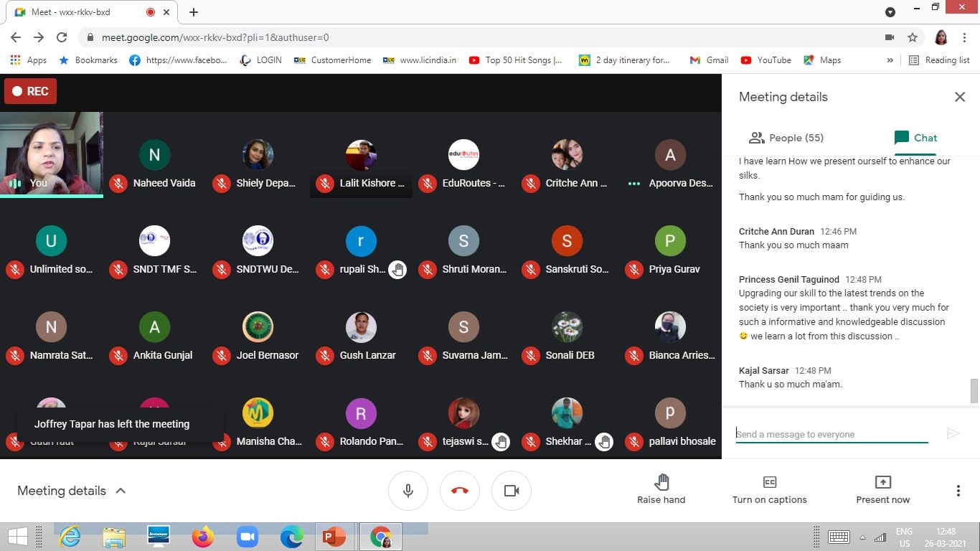Viewport: 980px width, 551px height.
Task: Expand the hidden bookmarks chevron
Action: click(890, 60)
